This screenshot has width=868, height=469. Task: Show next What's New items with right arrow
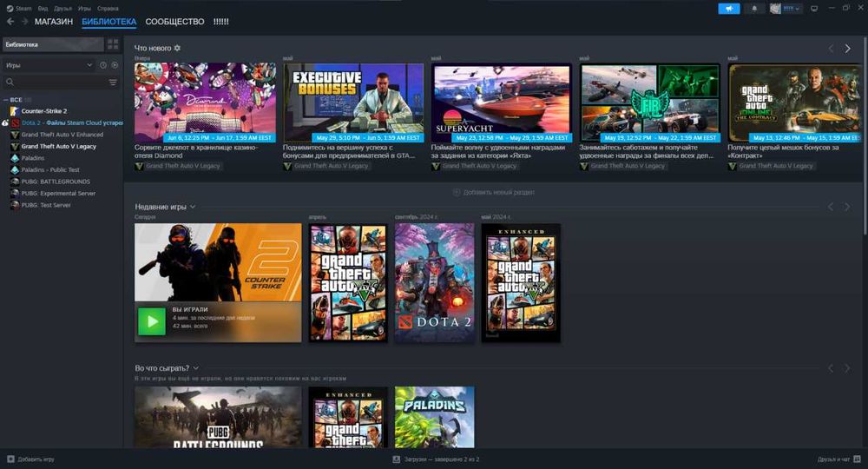point(847,49)
